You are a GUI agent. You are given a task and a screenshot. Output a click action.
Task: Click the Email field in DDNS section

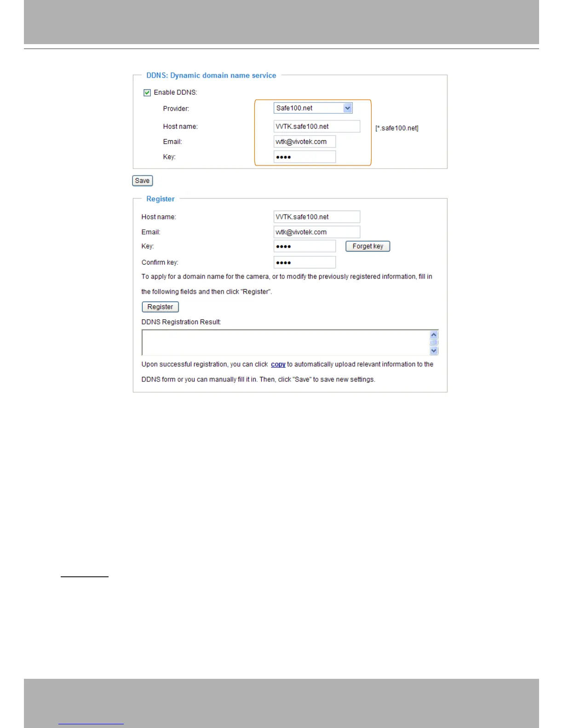[x=304, y=142]
